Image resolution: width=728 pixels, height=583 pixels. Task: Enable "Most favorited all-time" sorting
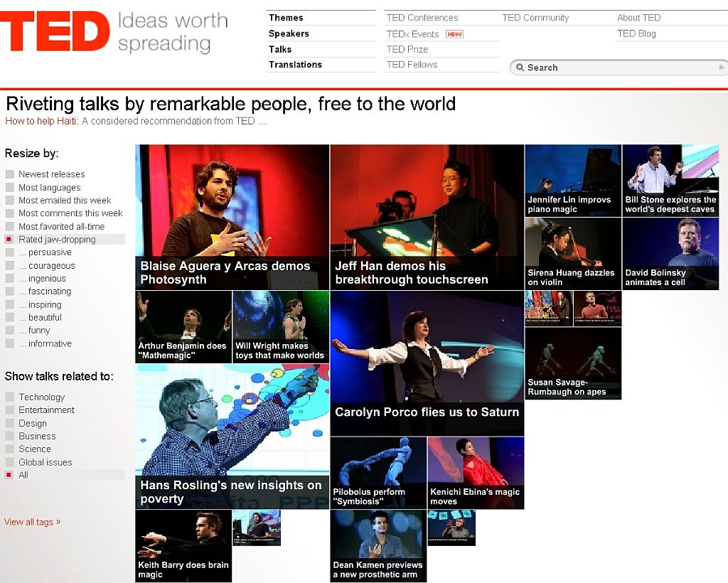pos(9,226)
